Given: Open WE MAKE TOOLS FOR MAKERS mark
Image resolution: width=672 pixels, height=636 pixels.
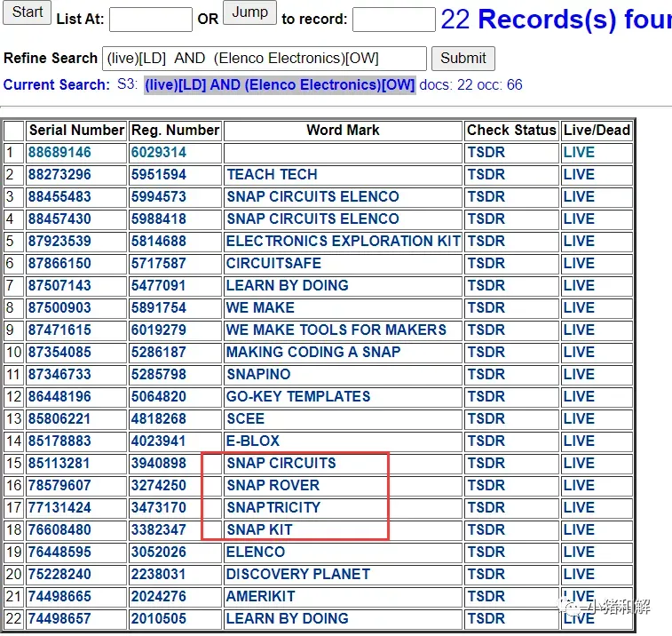Looking at the screenshot, I should click(x=336, y=330).
